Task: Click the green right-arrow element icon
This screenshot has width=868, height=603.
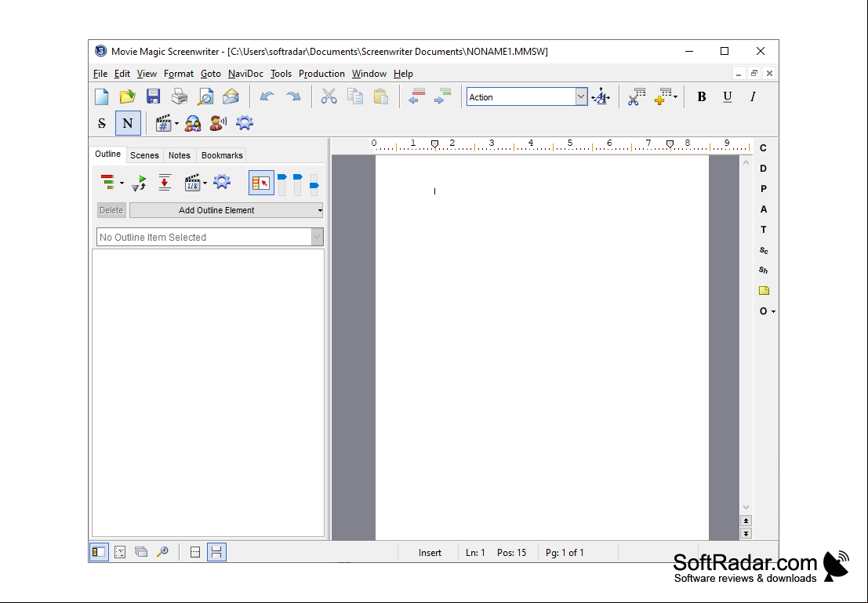Action: [x=442, y=97]
